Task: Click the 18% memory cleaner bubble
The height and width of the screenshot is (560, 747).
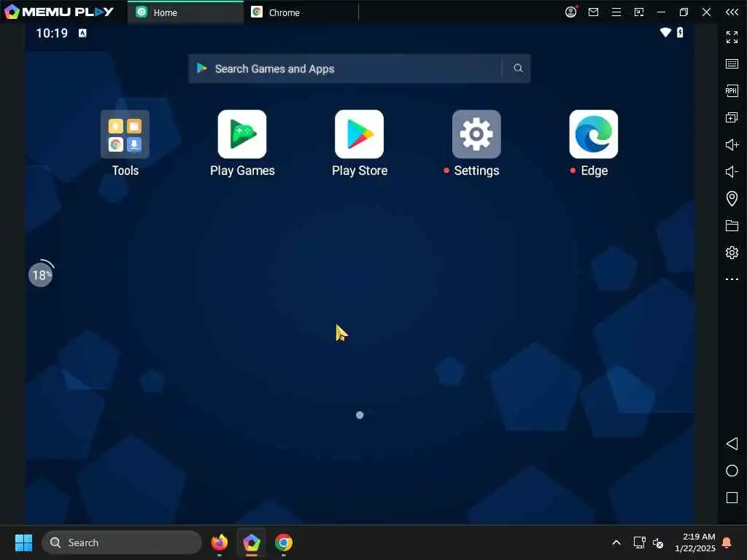Action: (41, 274)
